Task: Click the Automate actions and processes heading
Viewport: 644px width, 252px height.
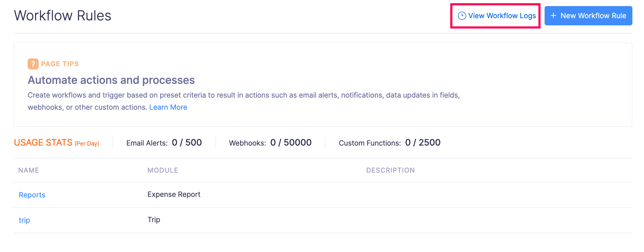Action: point(111,80)
